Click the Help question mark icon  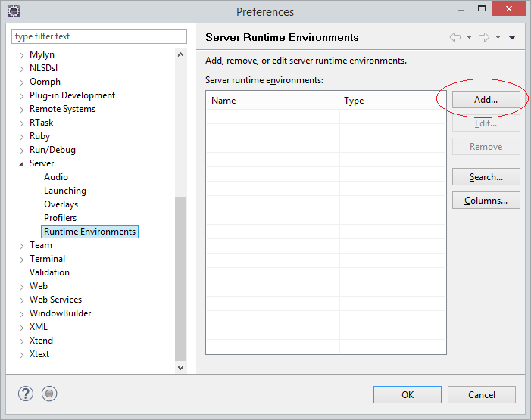tap(26, 394)
